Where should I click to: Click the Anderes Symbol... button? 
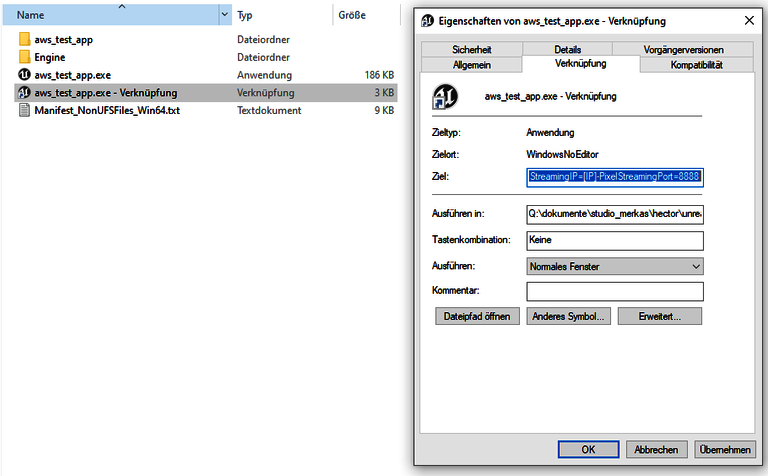tap(568, 316)
